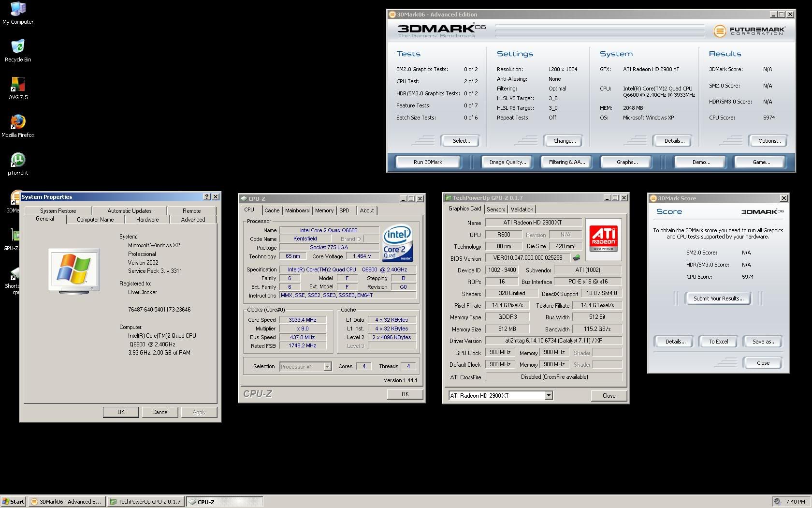Click the Intel Core 2 Quad logo
This screenshot has height=508, width=812.
point(397,243)
